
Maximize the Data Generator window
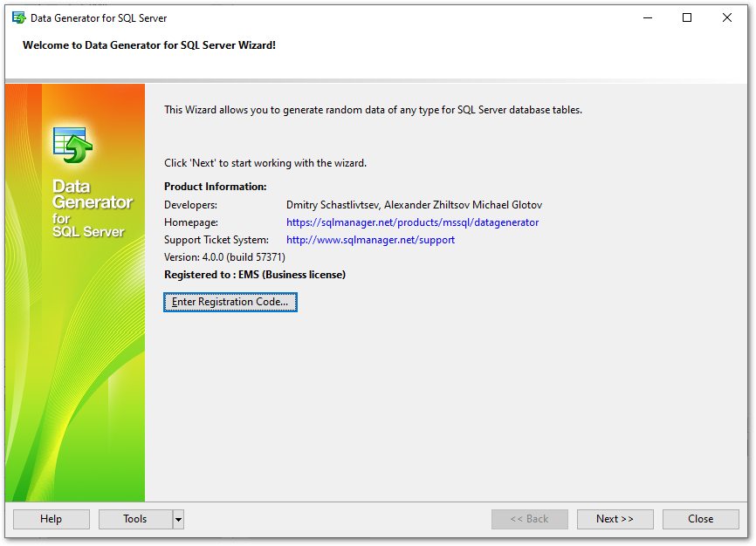[687, 18]
